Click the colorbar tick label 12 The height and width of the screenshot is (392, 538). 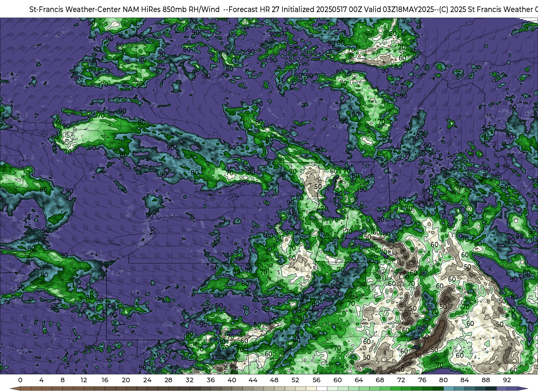click(x=84, y=380)
